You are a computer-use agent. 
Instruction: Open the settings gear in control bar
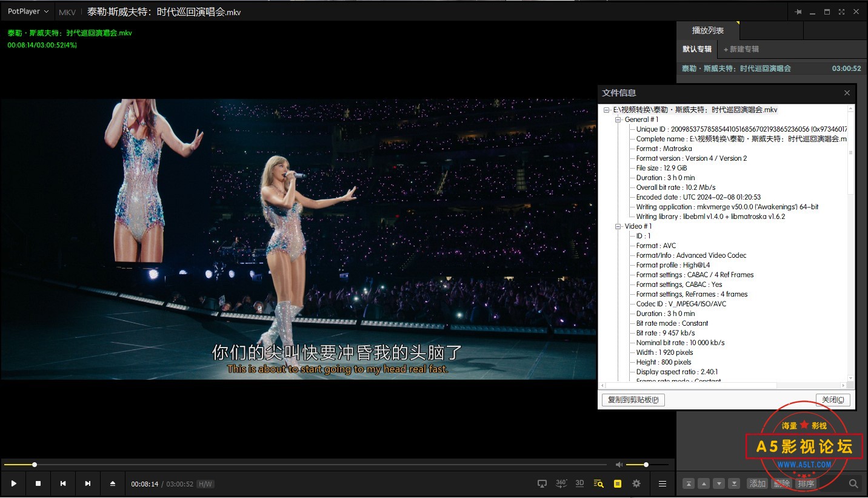pyautogui.click(x=636, y=483)
